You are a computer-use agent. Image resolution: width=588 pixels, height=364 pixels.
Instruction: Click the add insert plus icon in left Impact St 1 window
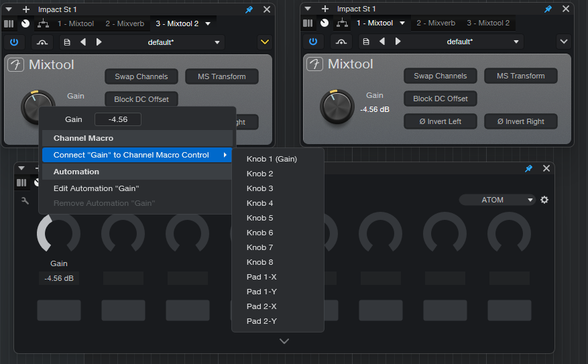(26, 9)
